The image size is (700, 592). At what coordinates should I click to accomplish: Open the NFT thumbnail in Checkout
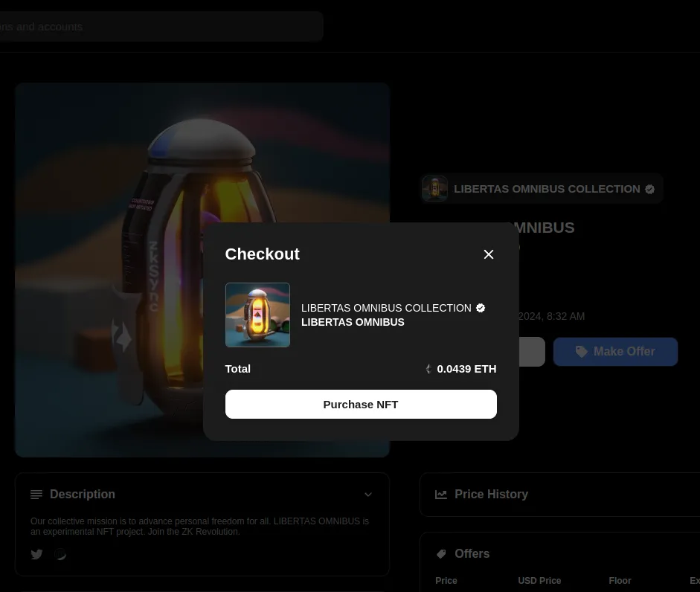(x=257, y=315)
